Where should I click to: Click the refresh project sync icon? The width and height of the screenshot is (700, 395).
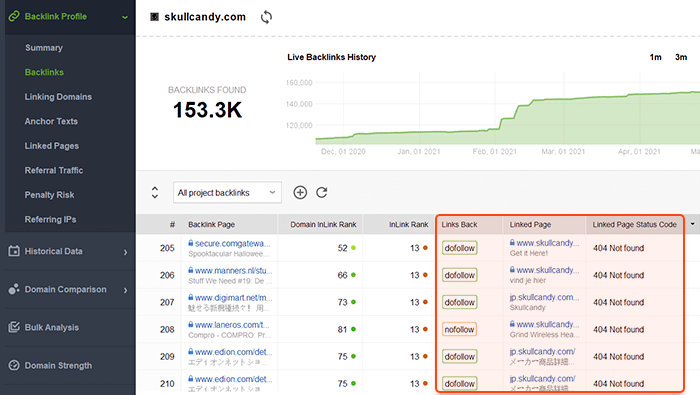pos(266,17)
